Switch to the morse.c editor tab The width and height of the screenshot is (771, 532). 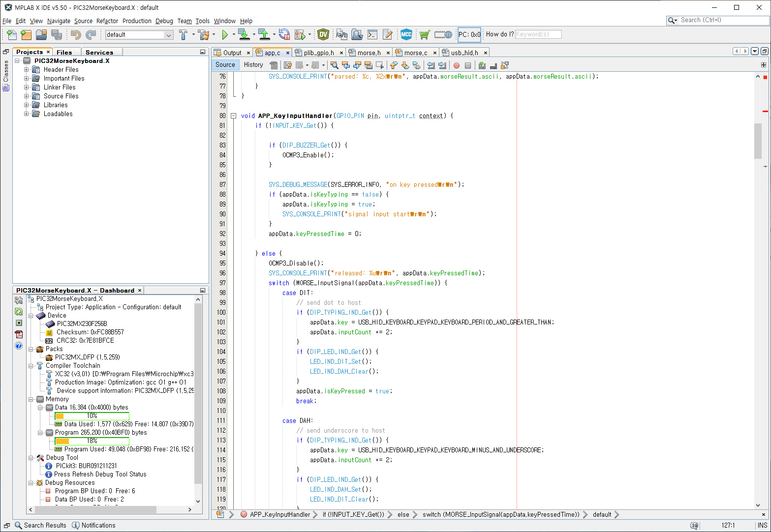pyautogui.click(x=416, y=53)
